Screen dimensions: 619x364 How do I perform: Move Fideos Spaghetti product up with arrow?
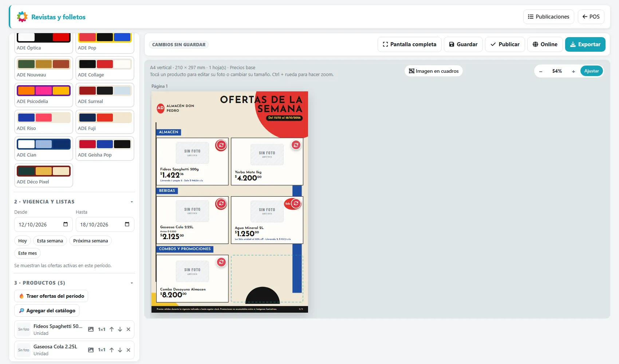point(112,329)
